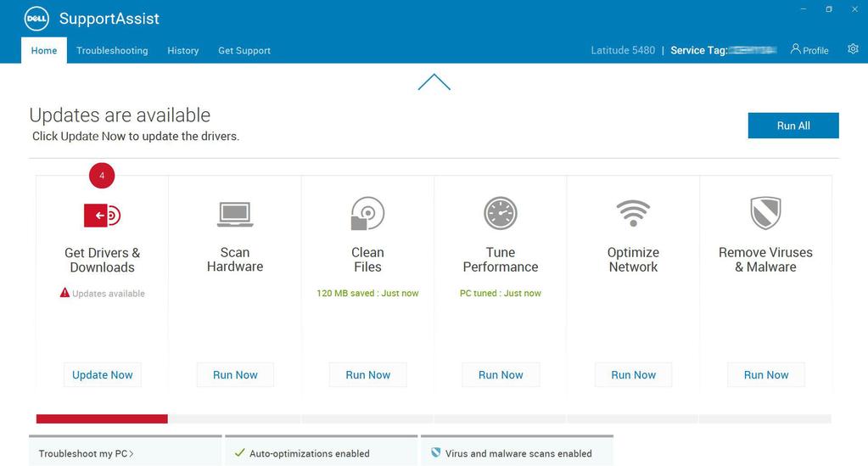Click the Dell logo icon
The width and height of the screenshot is (868, 466).
36,19
